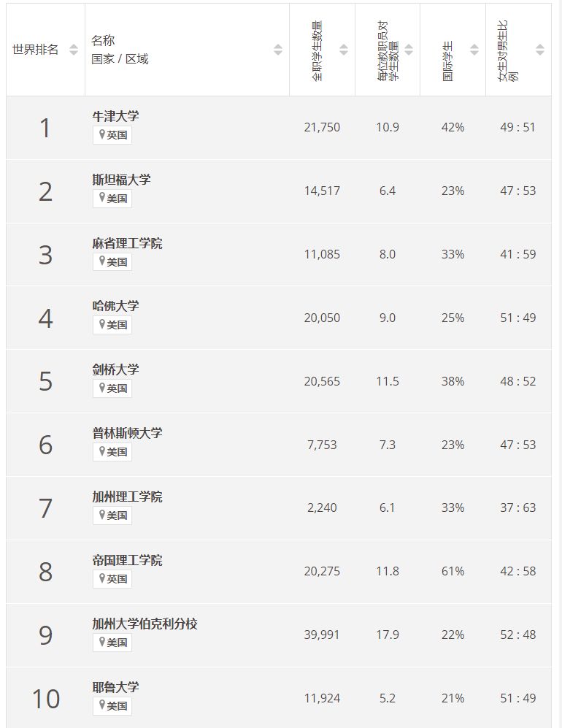Open 加州大学伯克利分校 link
The width and height of the screenshot is (562, 728).
(145, 624)
